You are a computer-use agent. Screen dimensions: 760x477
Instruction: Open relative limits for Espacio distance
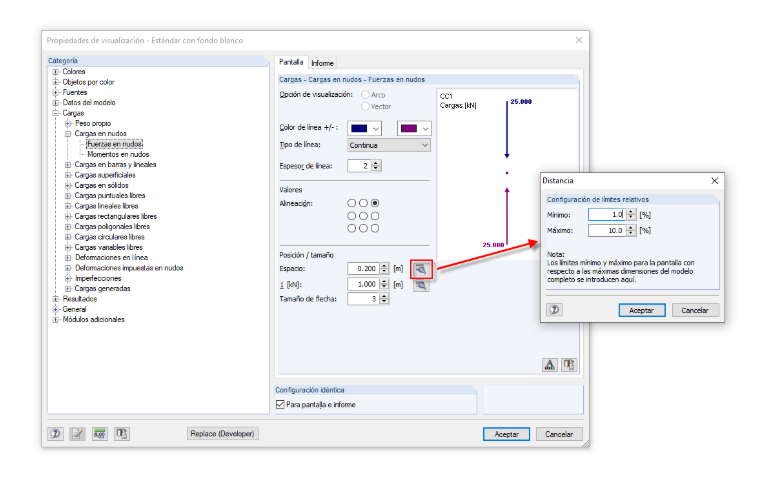[x=421, y=269]
